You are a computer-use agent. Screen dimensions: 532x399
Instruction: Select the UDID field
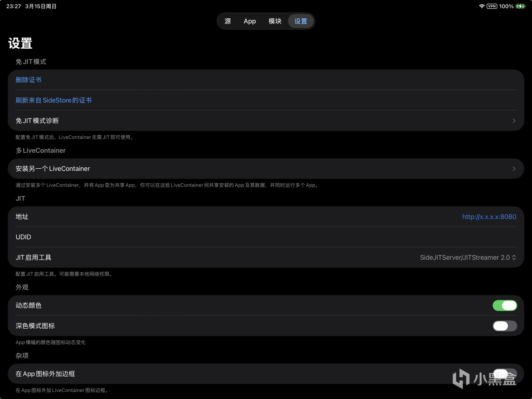[266, 237]
